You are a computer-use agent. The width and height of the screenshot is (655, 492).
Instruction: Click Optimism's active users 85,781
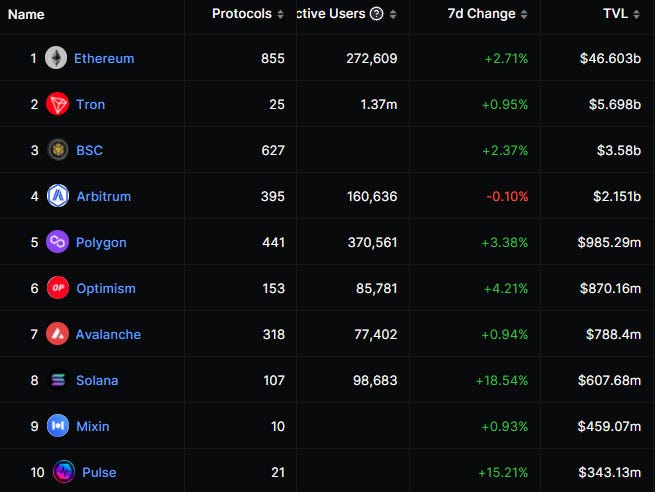click(377, 288)
